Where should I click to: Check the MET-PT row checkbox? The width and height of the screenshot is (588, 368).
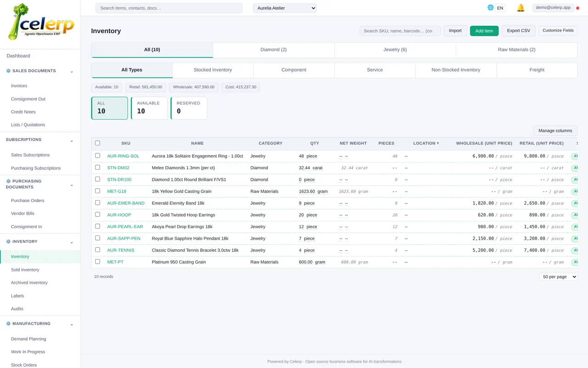coord(97,261)
